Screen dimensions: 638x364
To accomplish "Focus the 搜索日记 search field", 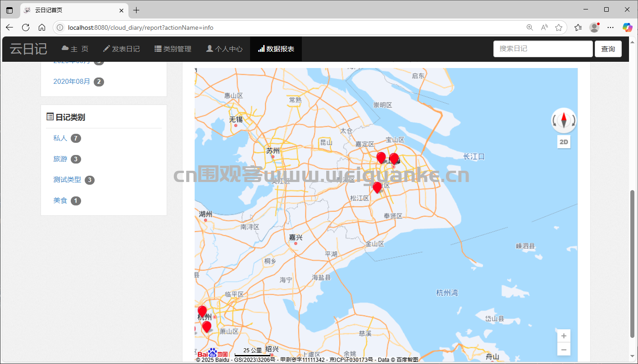I will (543, 49).
